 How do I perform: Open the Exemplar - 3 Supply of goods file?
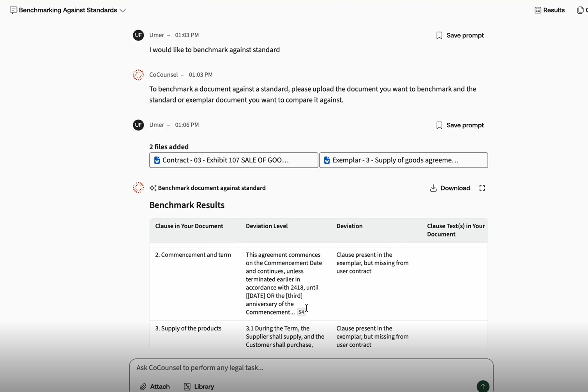(x=403, y=160)
